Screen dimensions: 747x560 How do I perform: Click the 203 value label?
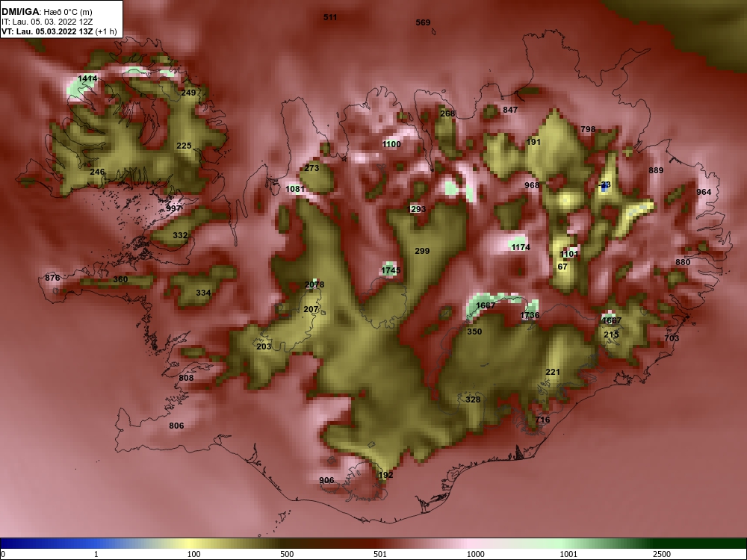pos(264,346)
